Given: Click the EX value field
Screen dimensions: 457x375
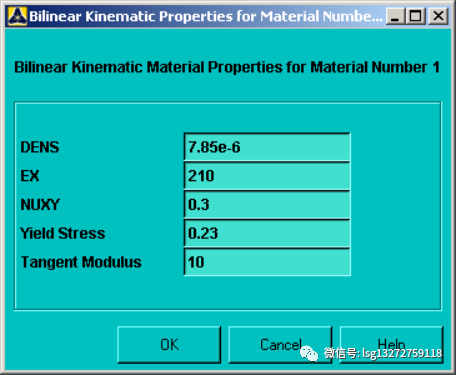Looking at the screenshot, I should [x=267, y=176].
